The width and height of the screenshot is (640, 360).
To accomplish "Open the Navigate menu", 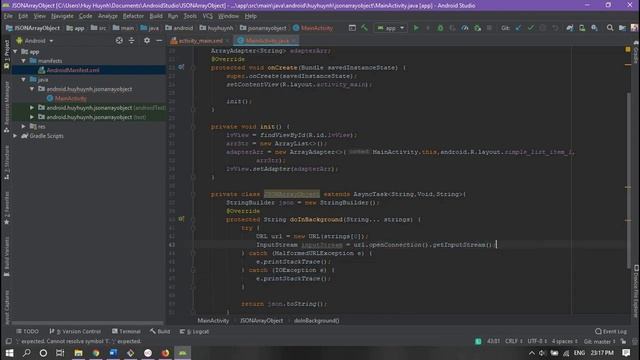I will tap(62, 16).
